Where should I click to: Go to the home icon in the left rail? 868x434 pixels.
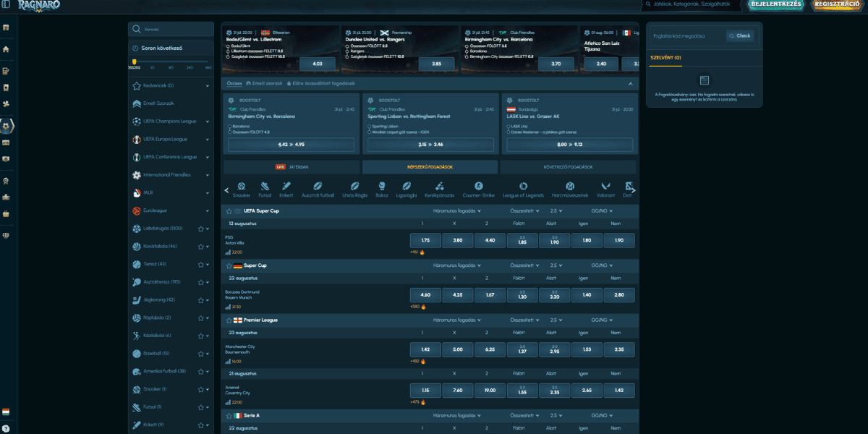(x=6, y=50)
